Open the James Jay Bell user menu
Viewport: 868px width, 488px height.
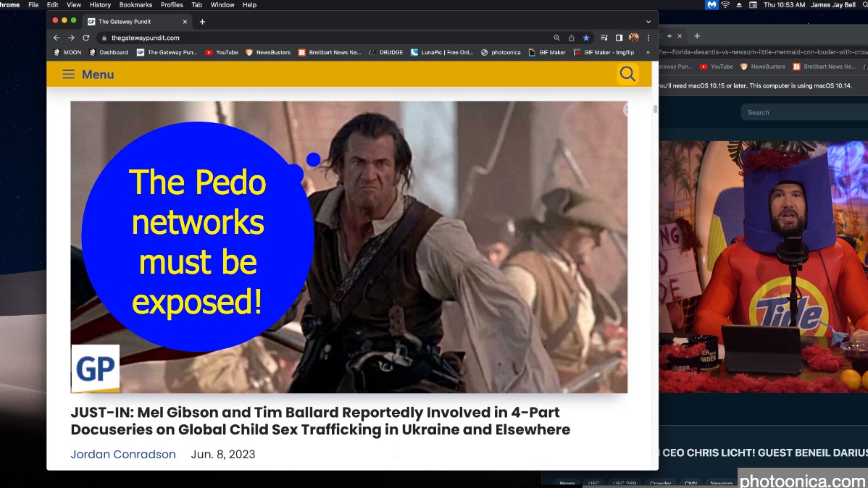tap(833, 5)
